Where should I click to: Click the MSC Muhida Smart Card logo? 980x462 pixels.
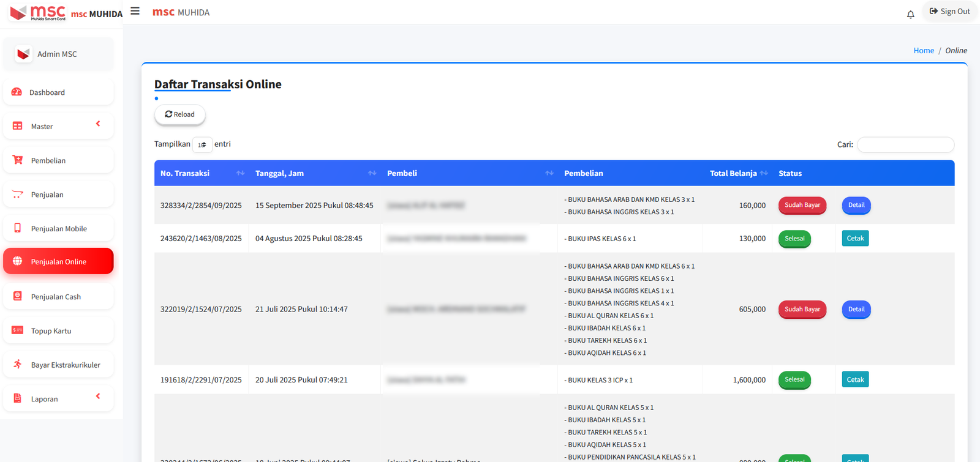click(38, 12)
